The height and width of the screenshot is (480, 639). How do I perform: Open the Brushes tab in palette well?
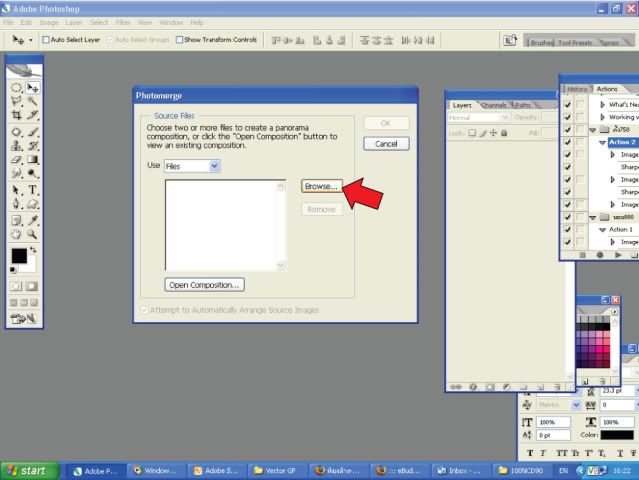pyautogui.click(x=542, y=42)
